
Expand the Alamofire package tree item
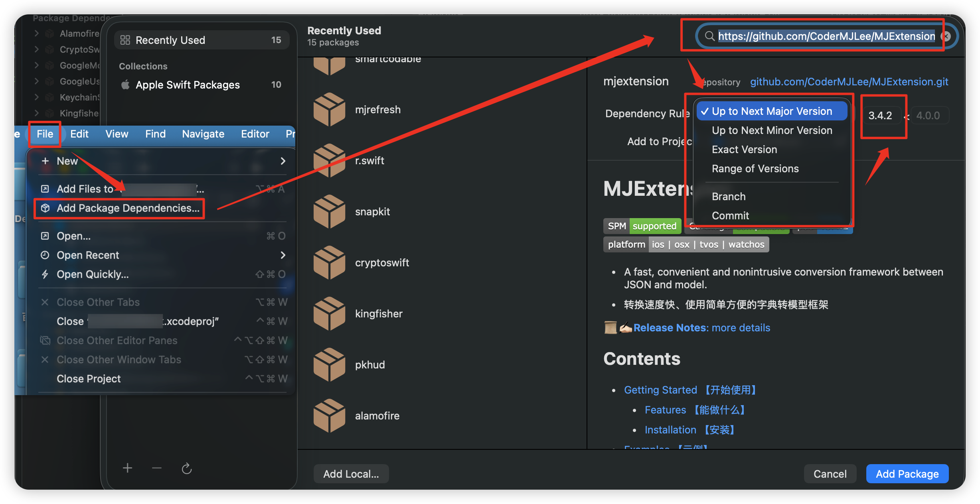37,33
